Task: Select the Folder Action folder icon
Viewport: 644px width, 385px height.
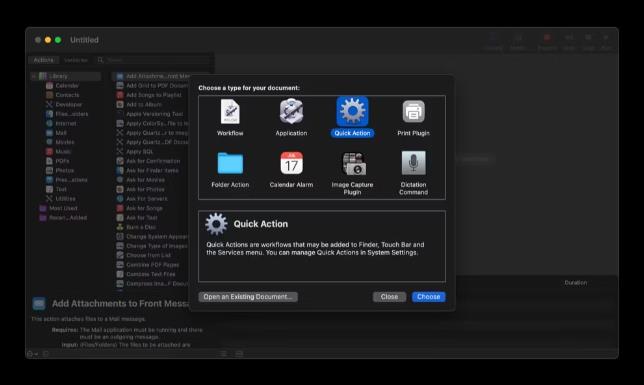Action: [x=230, y=163]
